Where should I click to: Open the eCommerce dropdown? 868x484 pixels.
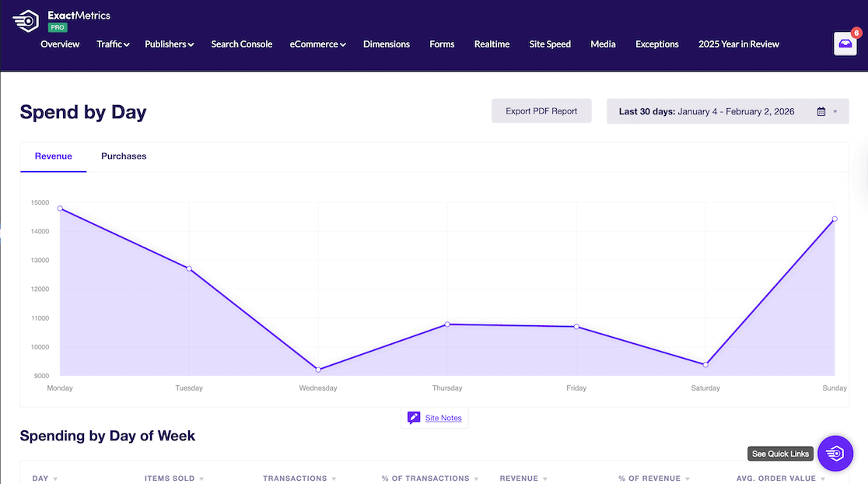(317, 44)
